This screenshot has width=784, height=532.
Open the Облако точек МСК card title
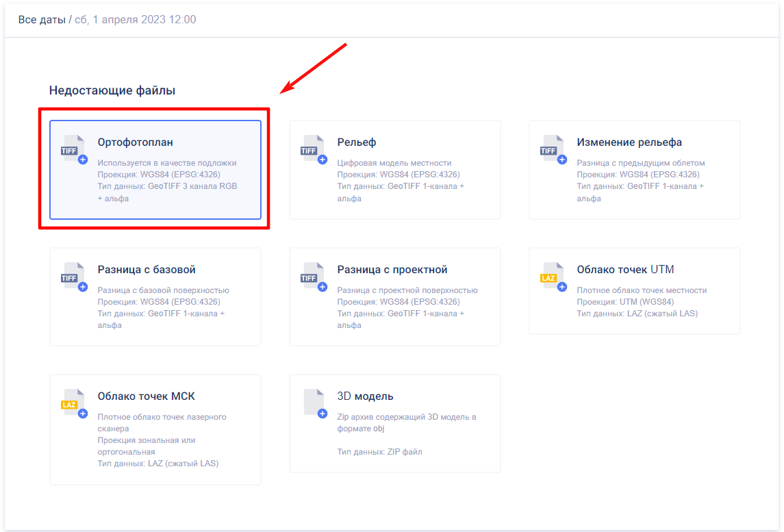tap(147, 396)
